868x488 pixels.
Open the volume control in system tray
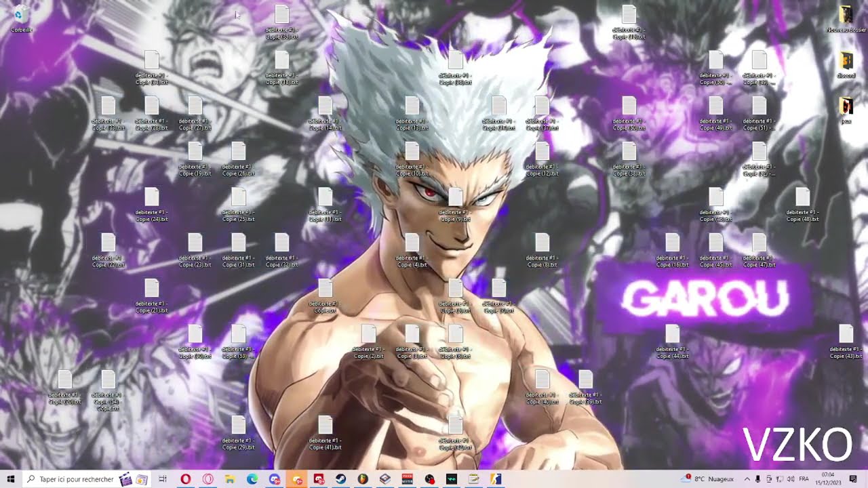click(x=791, y=479)
